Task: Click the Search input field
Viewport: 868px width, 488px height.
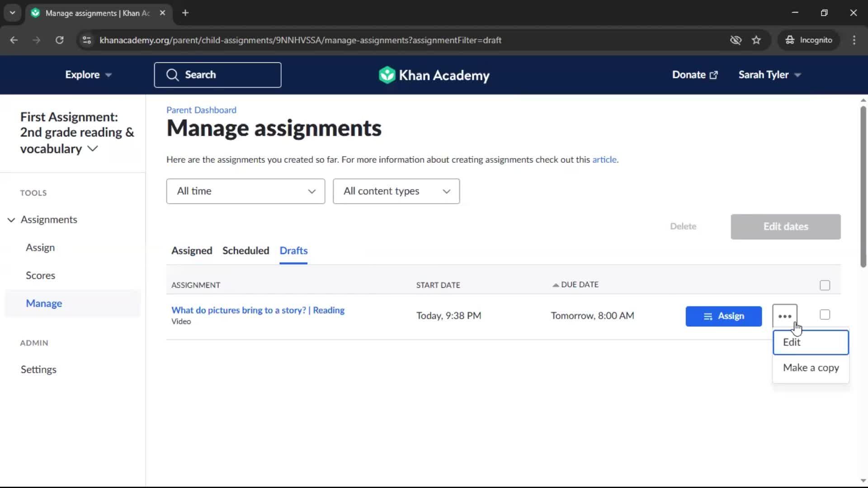Action: pos(217,75)
